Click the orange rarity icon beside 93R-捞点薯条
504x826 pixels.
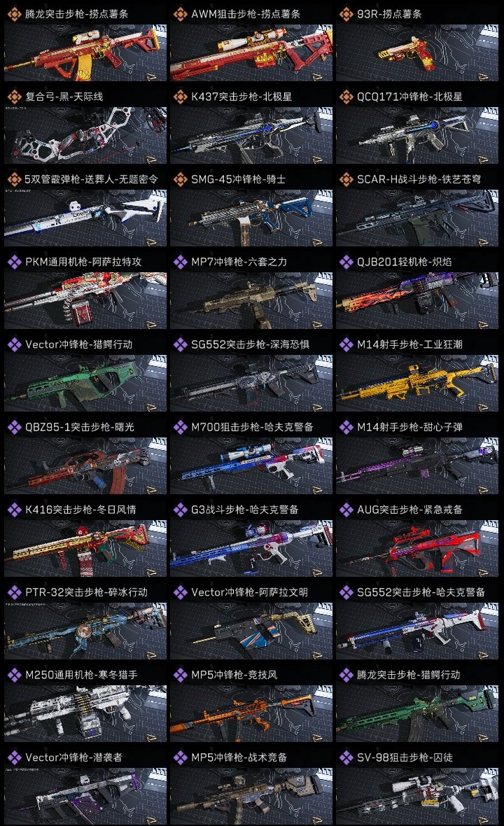point(346,14)
